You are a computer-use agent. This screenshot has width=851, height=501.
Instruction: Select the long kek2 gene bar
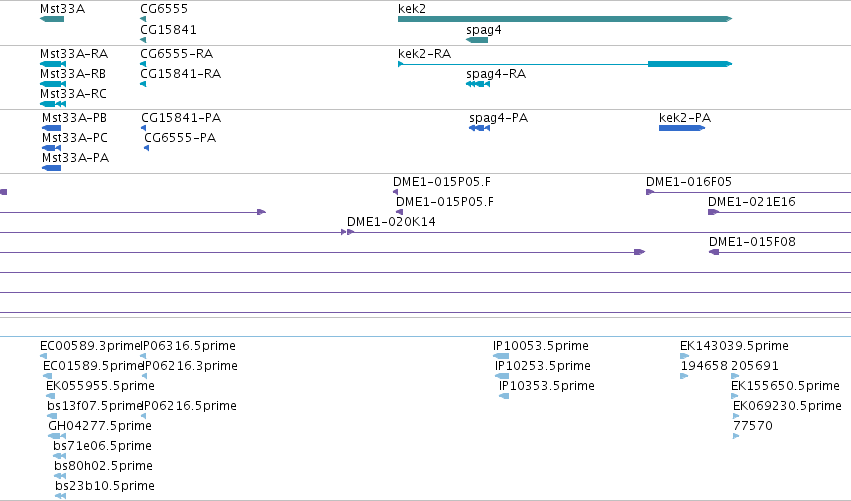coord(565,19)
